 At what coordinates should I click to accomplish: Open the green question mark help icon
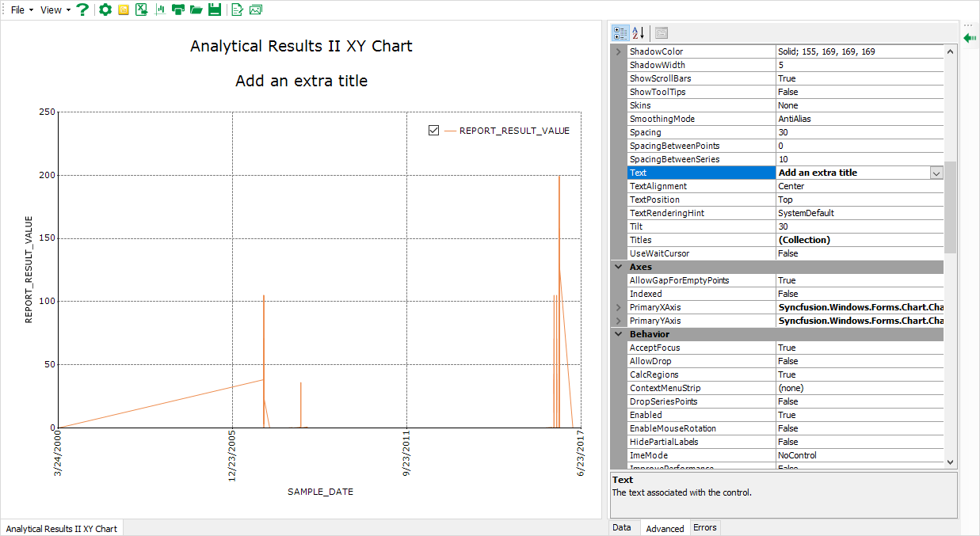82,10
